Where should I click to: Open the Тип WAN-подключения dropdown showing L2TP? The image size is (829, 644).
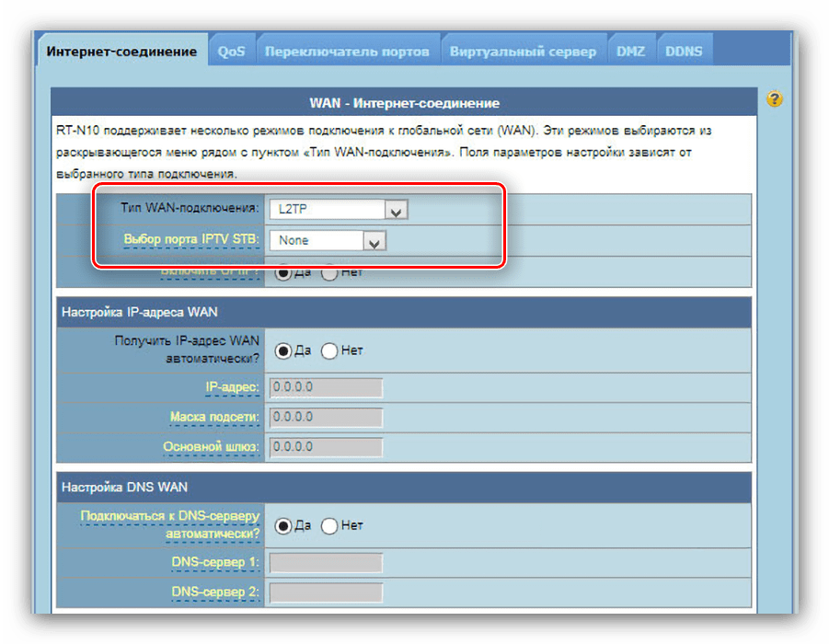pos(339,210)
